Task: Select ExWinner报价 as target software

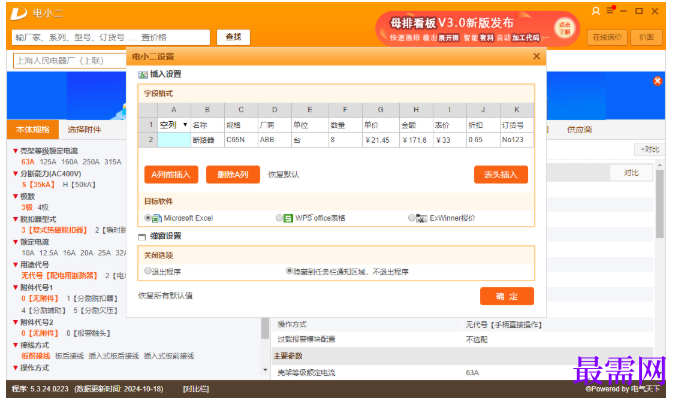Action: 411,218
